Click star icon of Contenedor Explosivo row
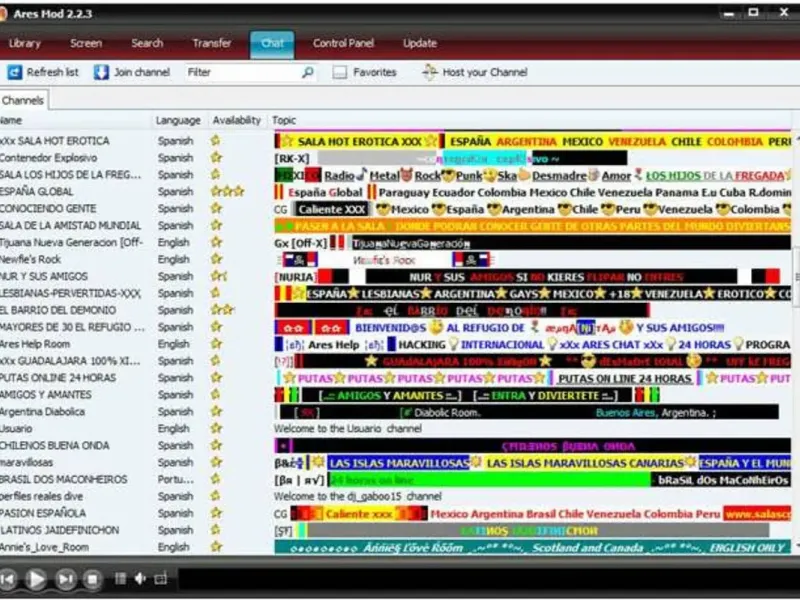800x600 pixels. [x=216, y=158]
